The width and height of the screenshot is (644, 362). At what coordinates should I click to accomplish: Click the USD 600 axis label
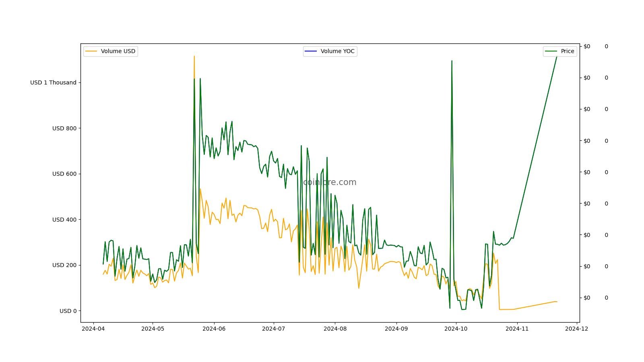tap(64, 174)
